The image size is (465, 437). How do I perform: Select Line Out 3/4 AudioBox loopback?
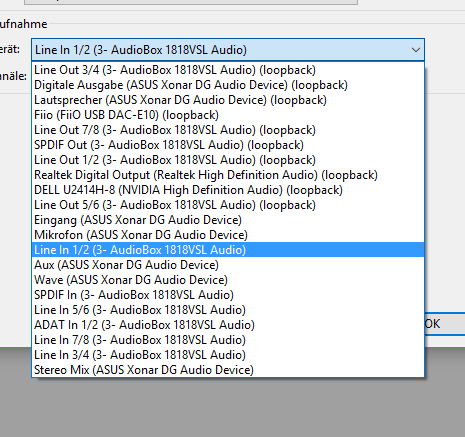pyautogui.click(x=228, y=70)
